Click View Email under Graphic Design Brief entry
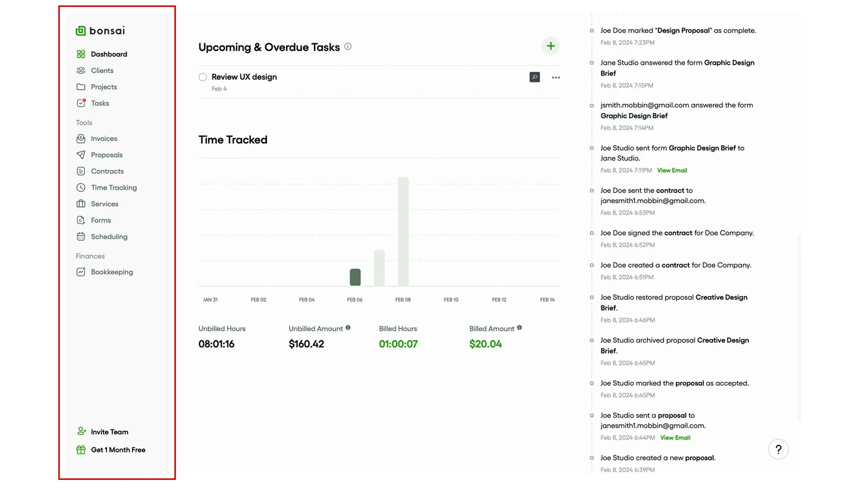Viewport: 868px width, 488px height. [x=672, y=170]
